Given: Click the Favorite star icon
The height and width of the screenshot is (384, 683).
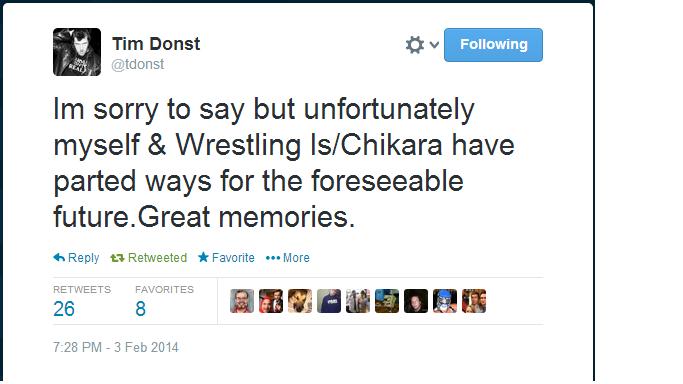Looking at the screenshot, I should pyautogui.click(x=203, y=257).
